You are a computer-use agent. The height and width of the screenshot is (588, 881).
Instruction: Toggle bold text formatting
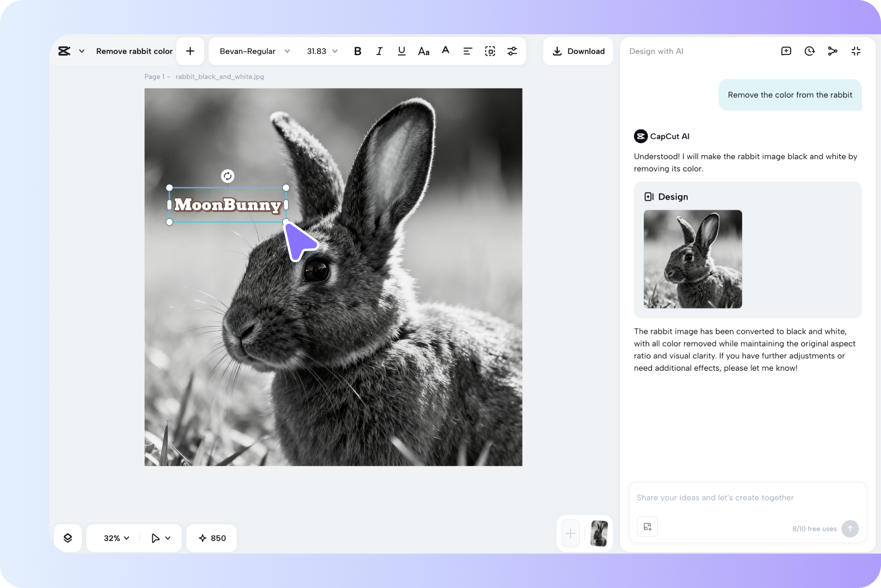[357, 52]
